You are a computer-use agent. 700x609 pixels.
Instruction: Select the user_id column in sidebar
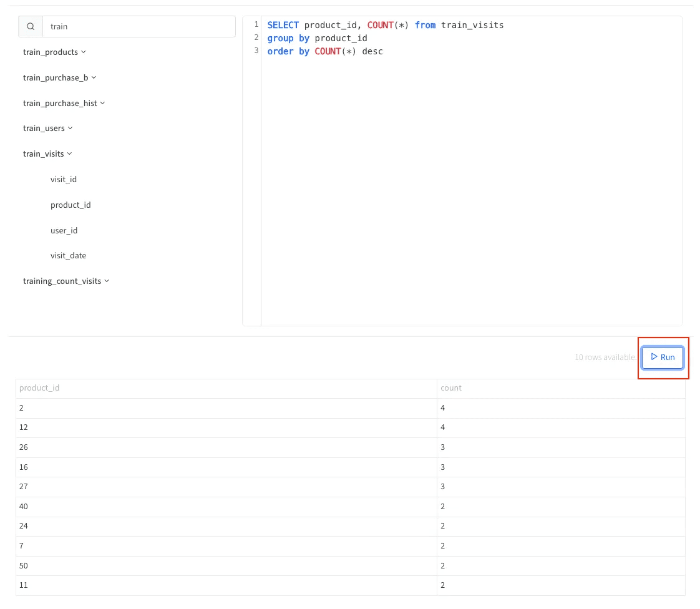tap(64, 230)
